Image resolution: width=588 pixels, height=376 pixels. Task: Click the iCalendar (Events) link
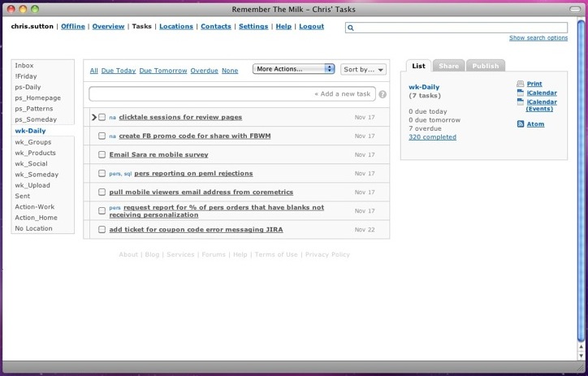click(x=541, y=106)
